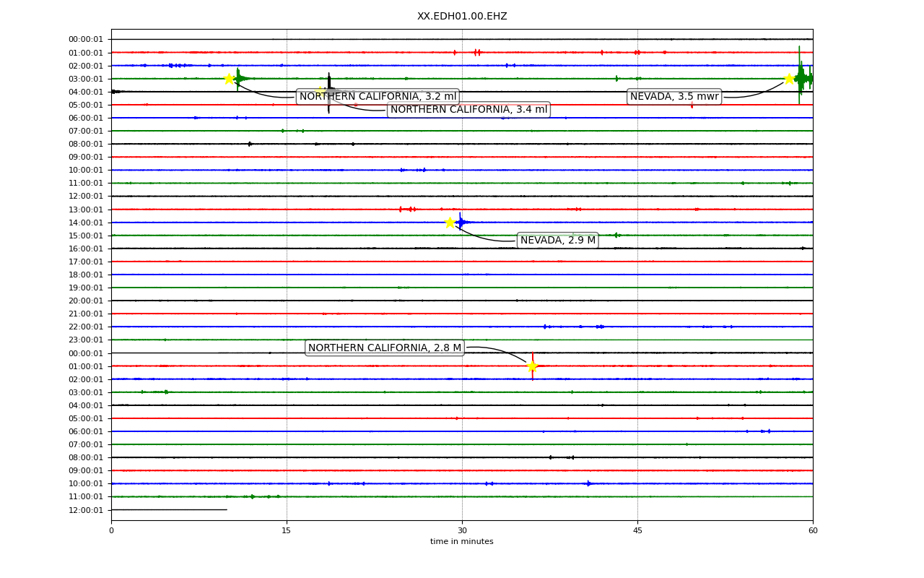Viewport: 924px width, 578px height.
Task: Select the NORTHERN CALIFORNIA, 2.8 M annotation label
Action: click(x=385, y=348)
